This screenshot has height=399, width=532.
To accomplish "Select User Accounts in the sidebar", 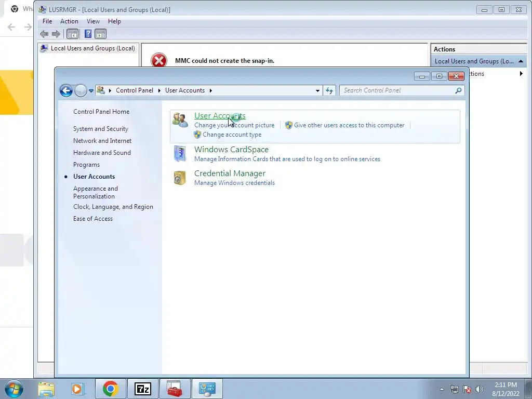I will click(94, 177).
